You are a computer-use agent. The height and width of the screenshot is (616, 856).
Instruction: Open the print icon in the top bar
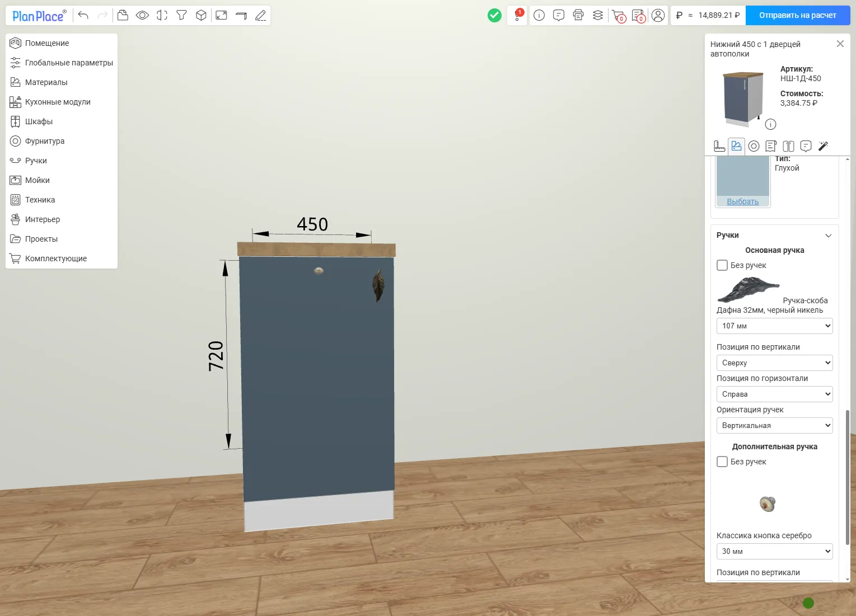click(x=578, y=15)
